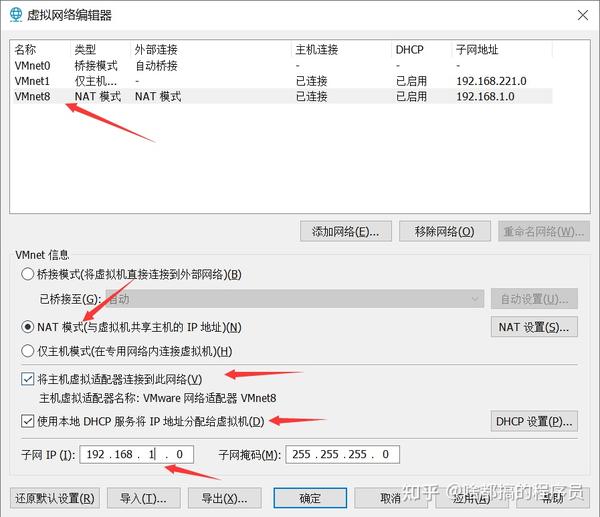Click subnet address 192.168.1.0 cell
Screen dimensions: 600x517
[485, 96]
